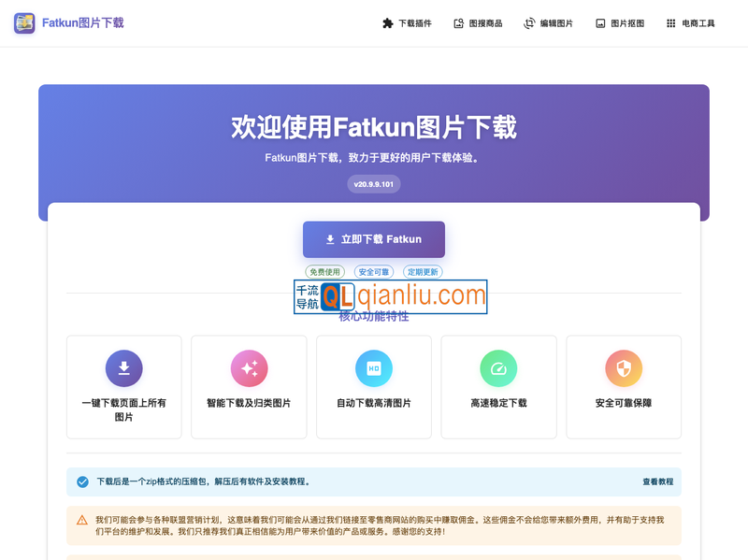This screenshot has height=560, width=748.
Task: Click the rotate icon next to 编辑图片
Action: (527, 22)
